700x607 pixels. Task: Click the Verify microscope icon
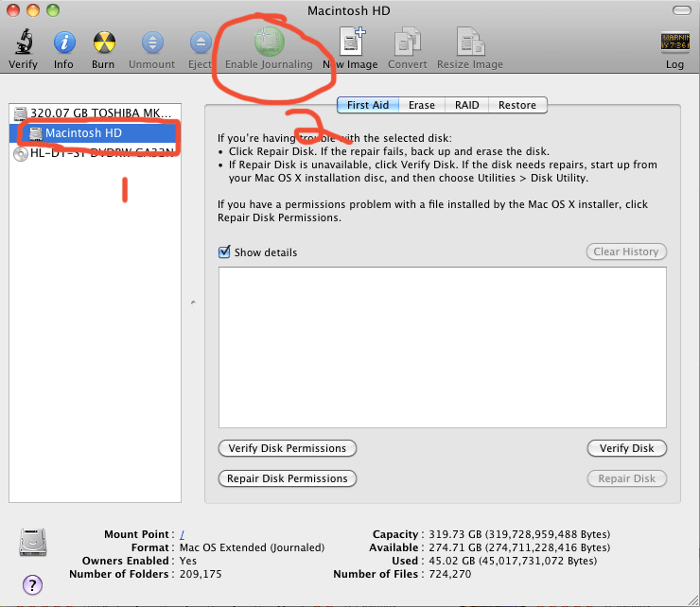tap(24, 42)
